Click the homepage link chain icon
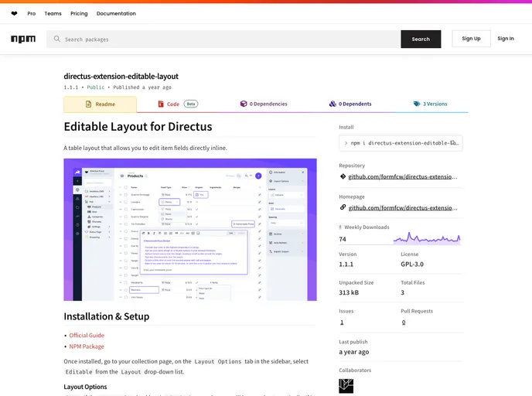Screen dimensions: 532x396 tap(343, 207)
